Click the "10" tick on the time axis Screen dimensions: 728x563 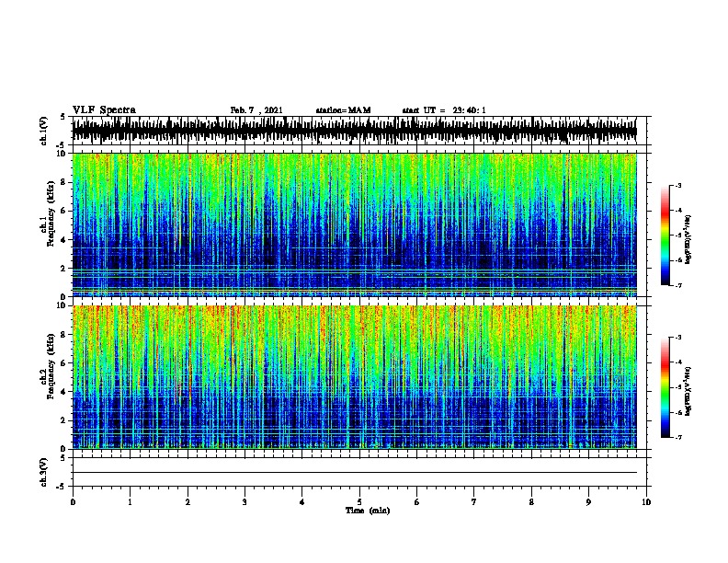646,501
